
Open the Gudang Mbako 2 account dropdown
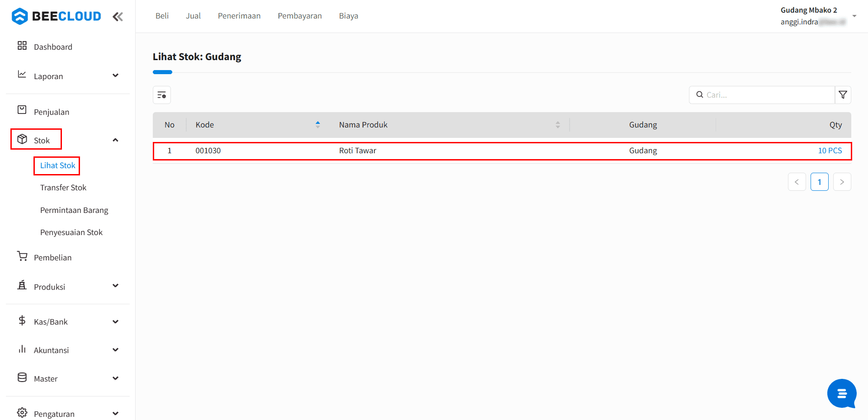pyautogui.click(x=854, y=16)
